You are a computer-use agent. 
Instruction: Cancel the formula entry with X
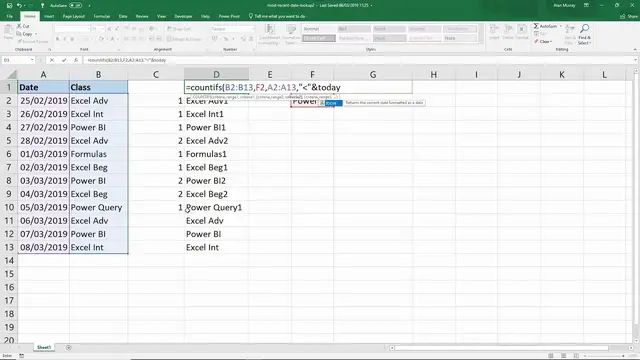pyautogui.click(x=52, y=60)
